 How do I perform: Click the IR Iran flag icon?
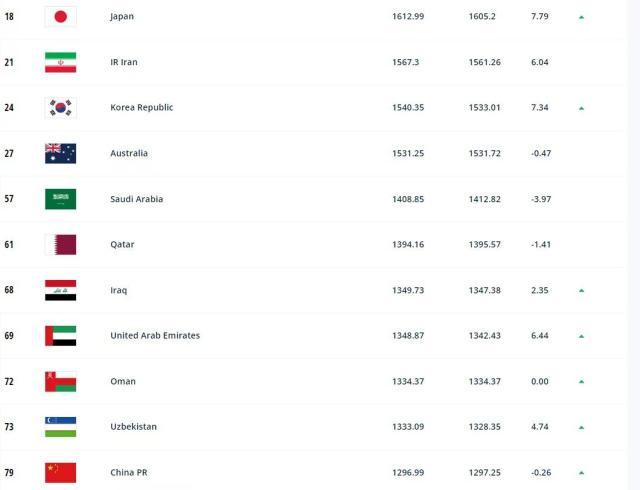point(60,62)
